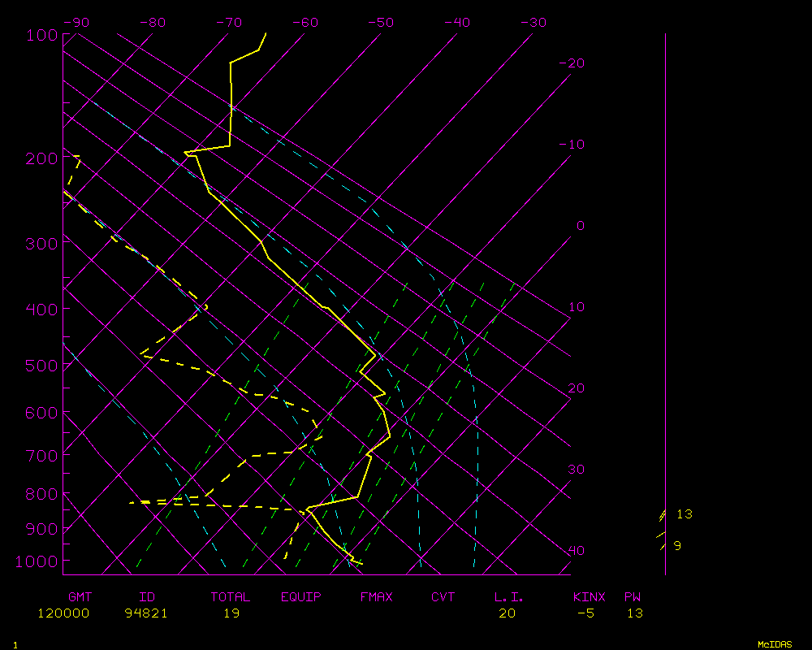This screenshot has width=812, height=650.
Task: Click the station ID value 94821
Action: coord(146,613)
